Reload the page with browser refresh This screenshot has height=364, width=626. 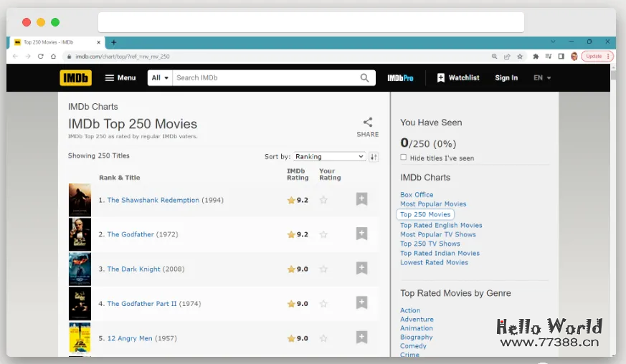click(39, 57)
